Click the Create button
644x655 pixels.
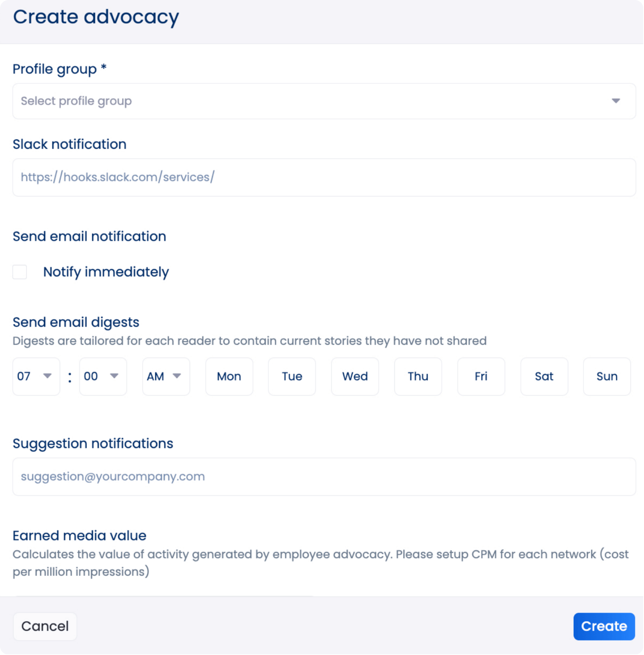604,626
